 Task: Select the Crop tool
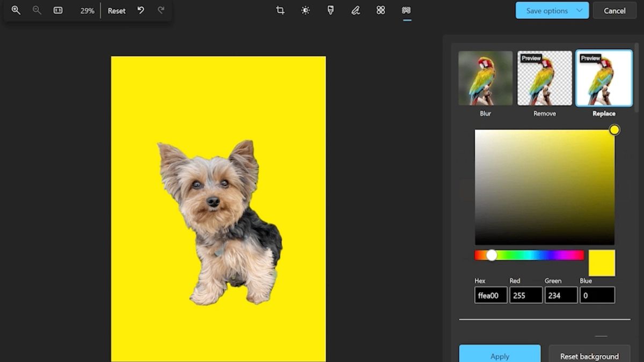pyautogui.click(x=280, y=10)
